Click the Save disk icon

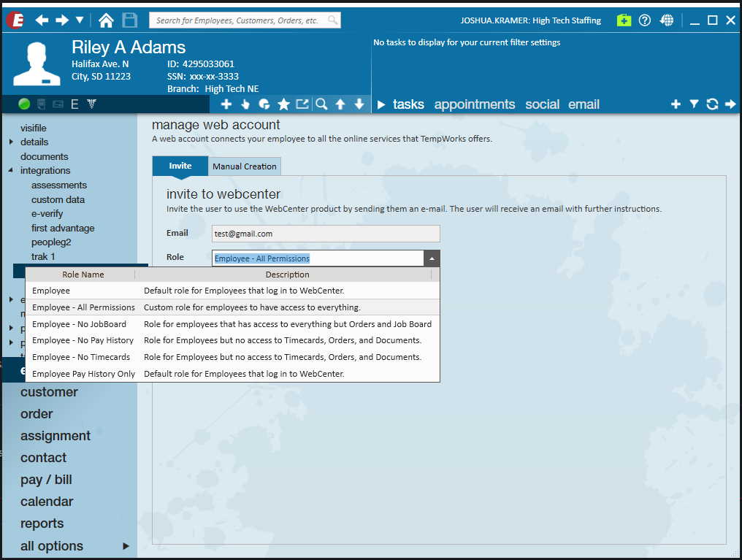point(130,20)
